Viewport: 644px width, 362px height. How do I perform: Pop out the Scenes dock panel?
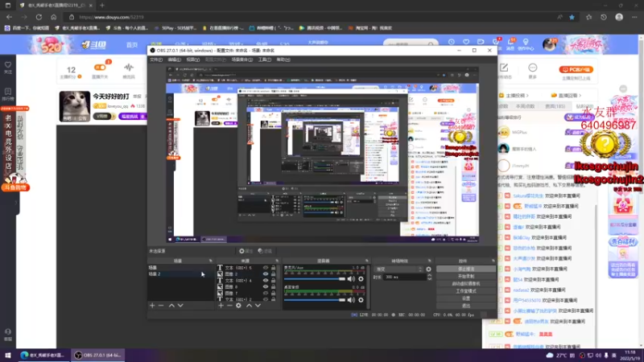pyautogui.click(x=211, y=261)
